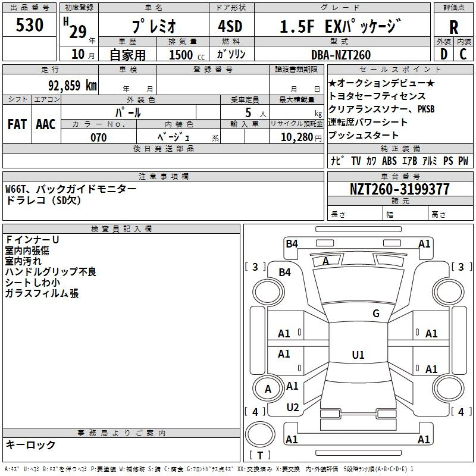Select the grade 1.5F EXパッケージ
The image size is (476, 476).
340,26
